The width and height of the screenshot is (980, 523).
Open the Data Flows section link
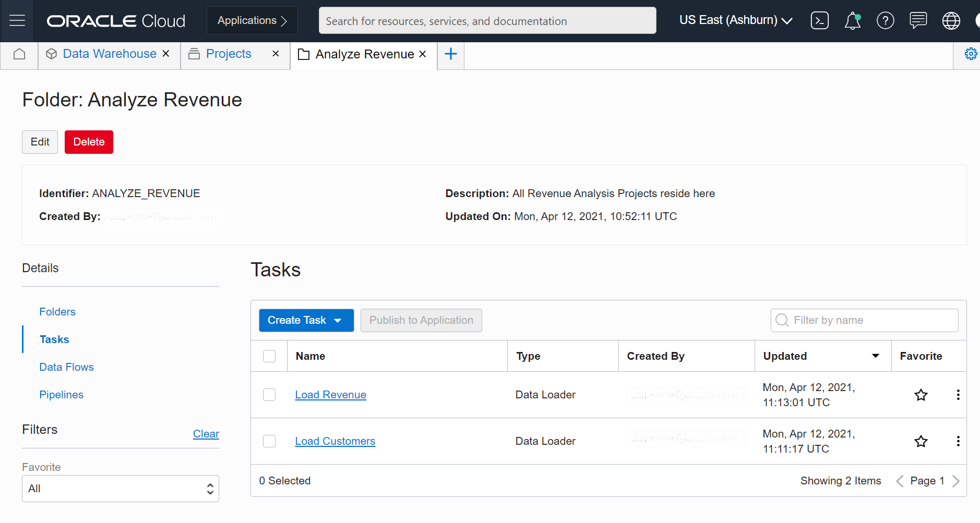pos(67,367)
